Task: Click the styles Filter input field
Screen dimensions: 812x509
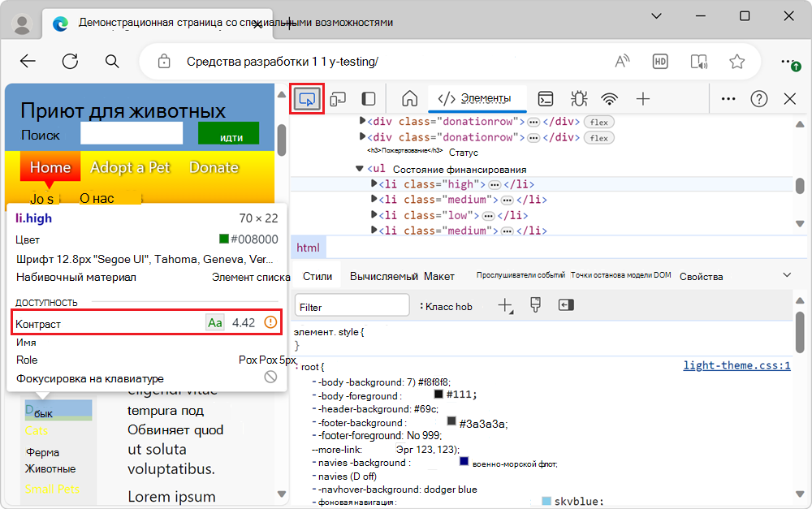Action: coord(352,305)
